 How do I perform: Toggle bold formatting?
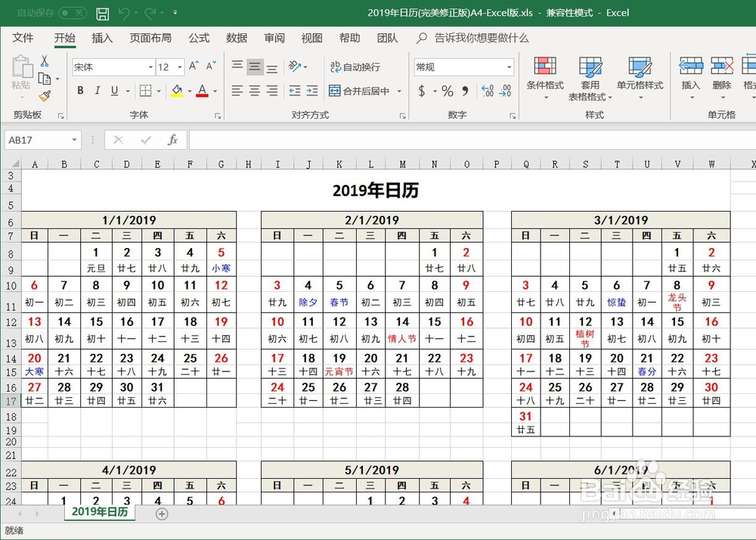tap(80, 90)
